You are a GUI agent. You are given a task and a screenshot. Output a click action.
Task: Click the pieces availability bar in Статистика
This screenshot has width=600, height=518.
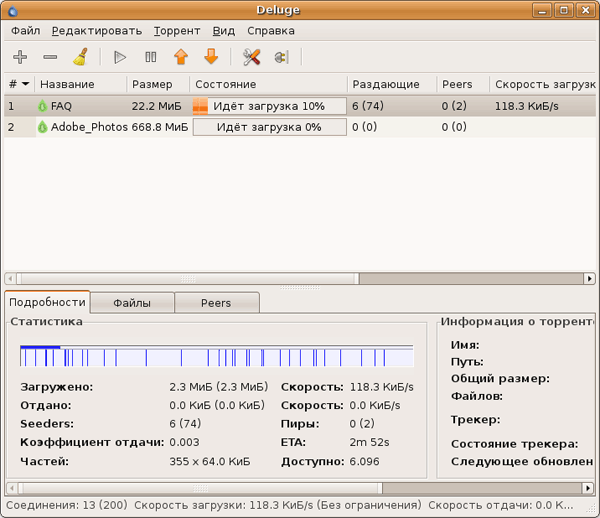(217, 356)
